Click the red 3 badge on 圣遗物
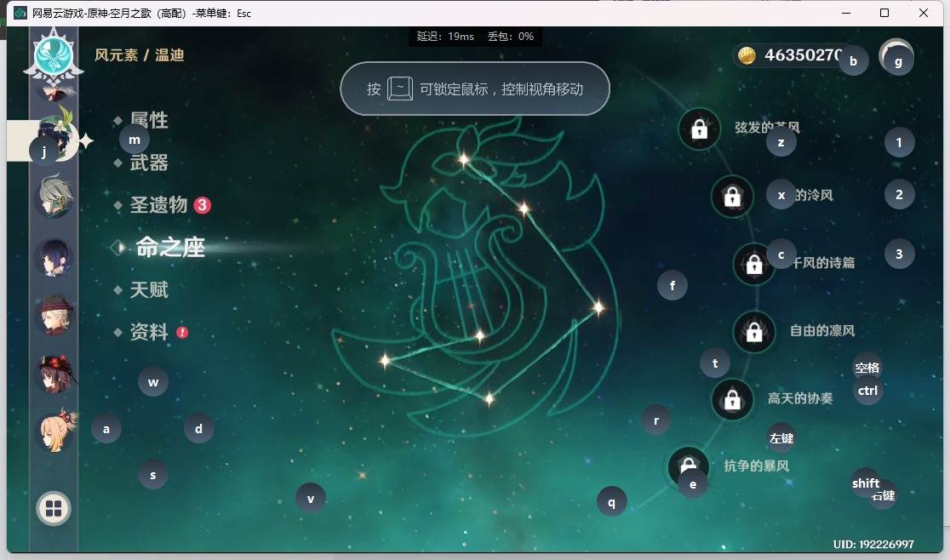Image resolution: width=950 pixels, height=560 pixels. coord(203,205)
